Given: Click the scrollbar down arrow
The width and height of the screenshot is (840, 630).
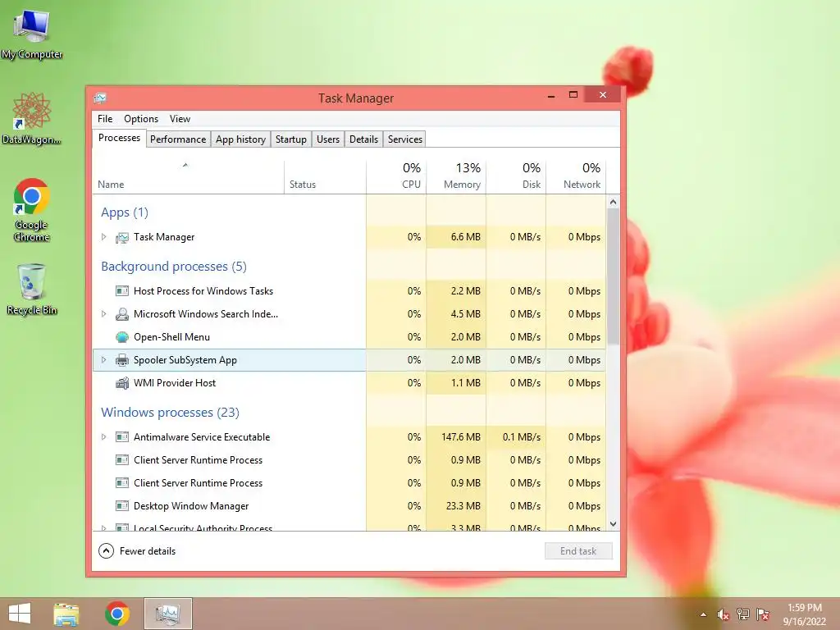Looking at the screenshot, I should point(613,524).
